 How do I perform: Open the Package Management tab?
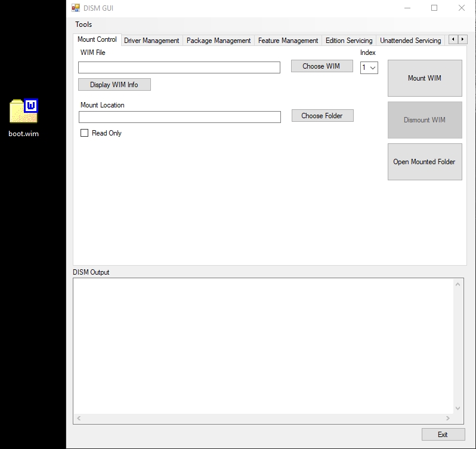(x=218, y=41)
